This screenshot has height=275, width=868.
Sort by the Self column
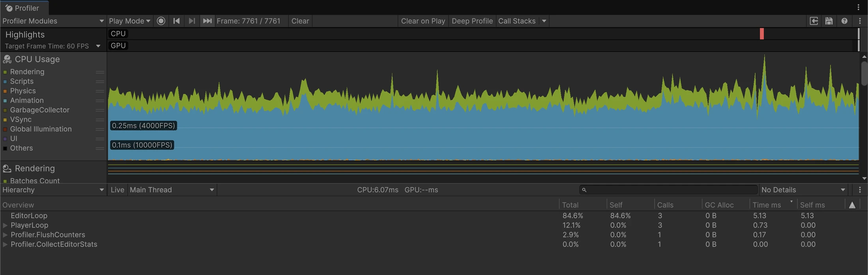tap(630, 205)
